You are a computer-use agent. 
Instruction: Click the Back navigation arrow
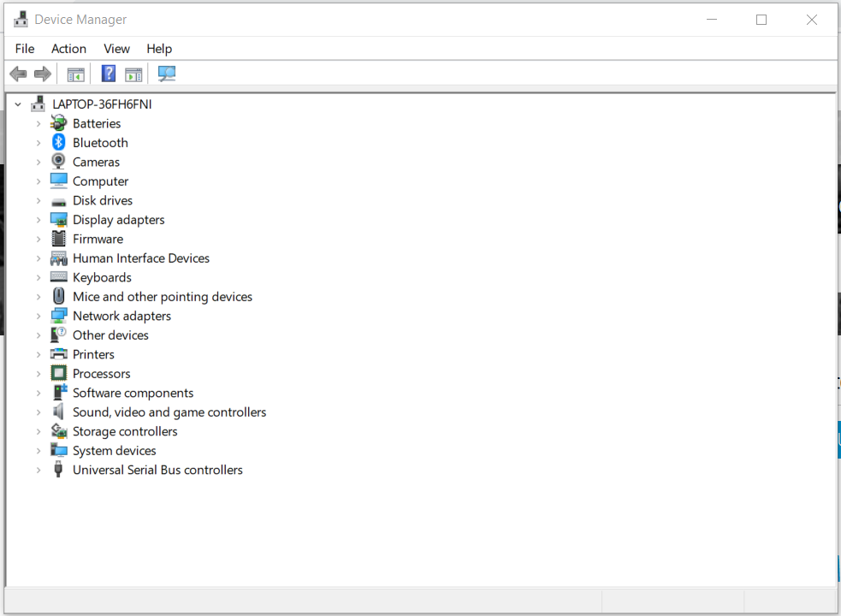click(18, 74)
